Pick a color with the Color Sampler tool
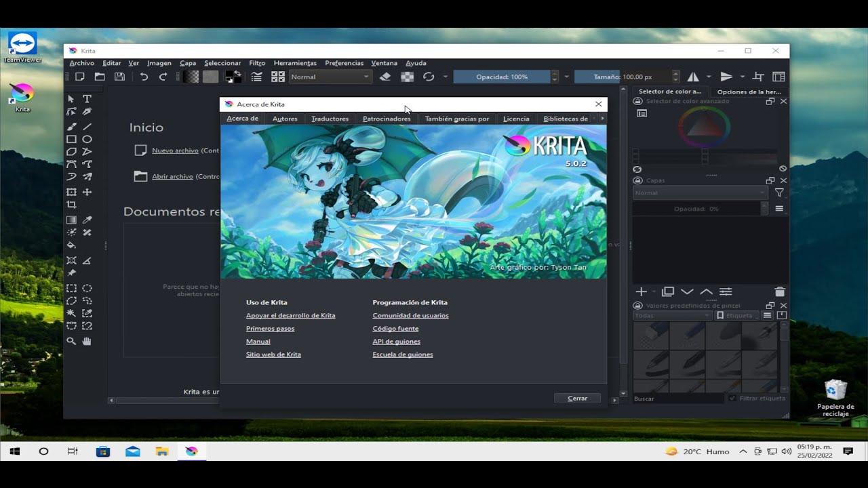Viewport: 868px width, 488px height. point(87,219)
